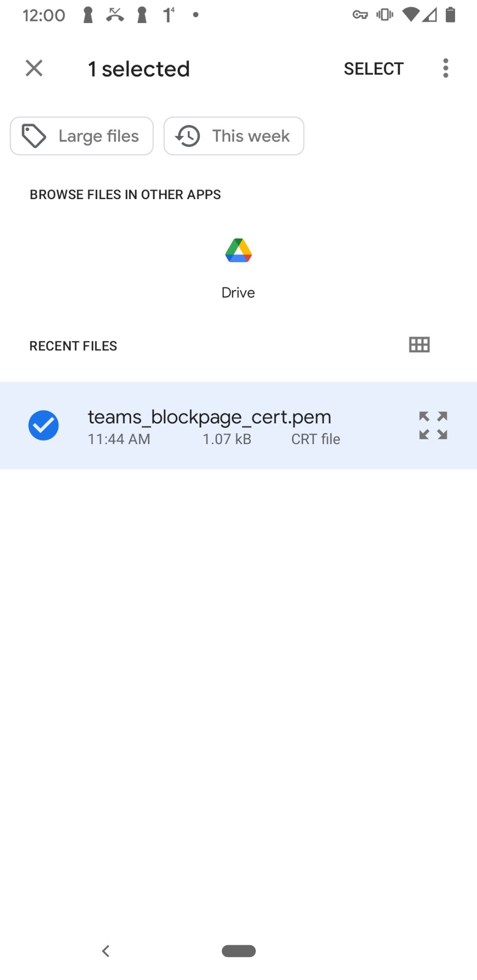Toggle the This week filter

(234, 136)
